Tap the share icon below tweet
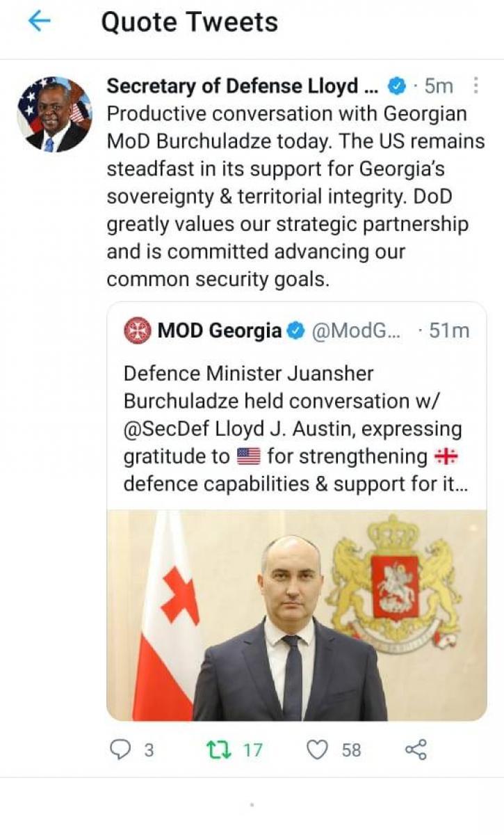The image size is (504, 835). pyautogui.click(x=416, y=749)
